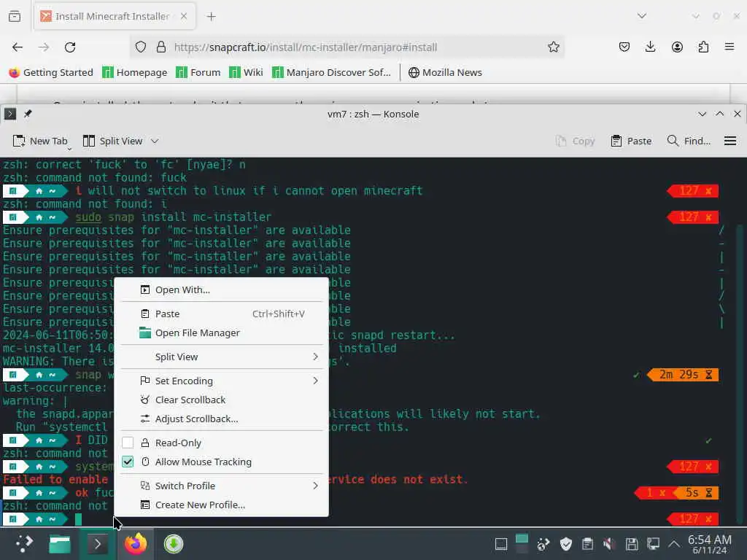
Task: Open the Firefox View icon
Action: 15,16
